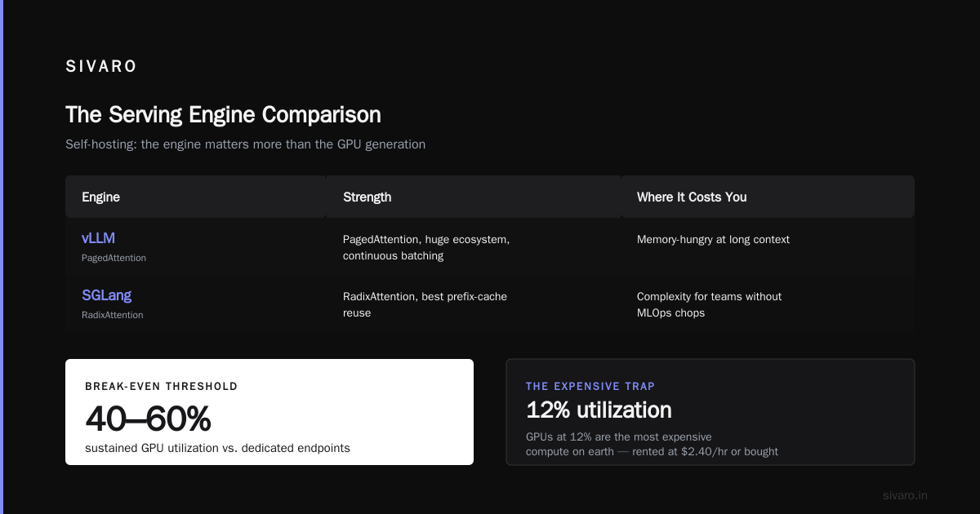
Task: Click 'Memory-hungry at long context' cell
Action: point(713,240)
